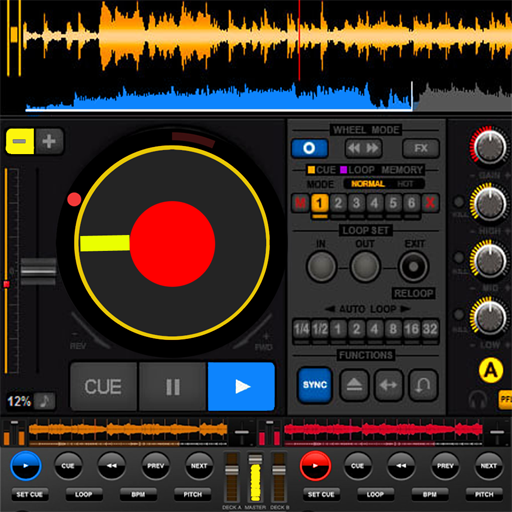The height and width of the screenshot is (512, 512).
Task: Click the red M memory button
Action: 300,203
